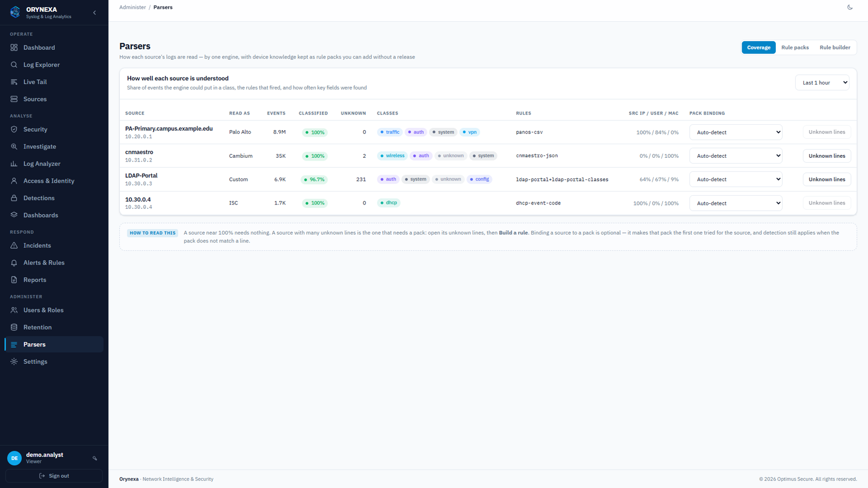Screen dimensions: 868x488
Task: Click the vpn class tag
Action: (x=470, y=132)
